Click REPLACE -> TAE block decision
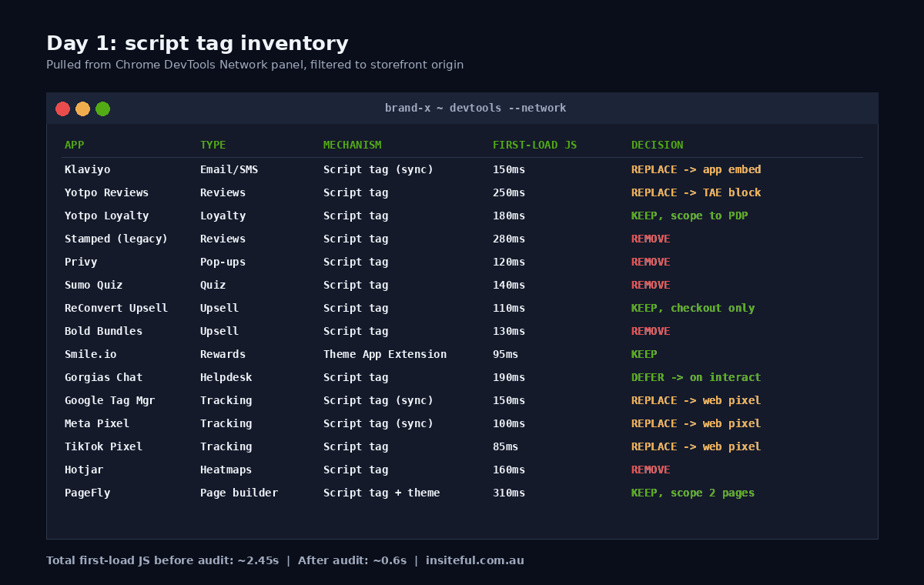Viewport: 924px width, 585px height. point(696,192)
